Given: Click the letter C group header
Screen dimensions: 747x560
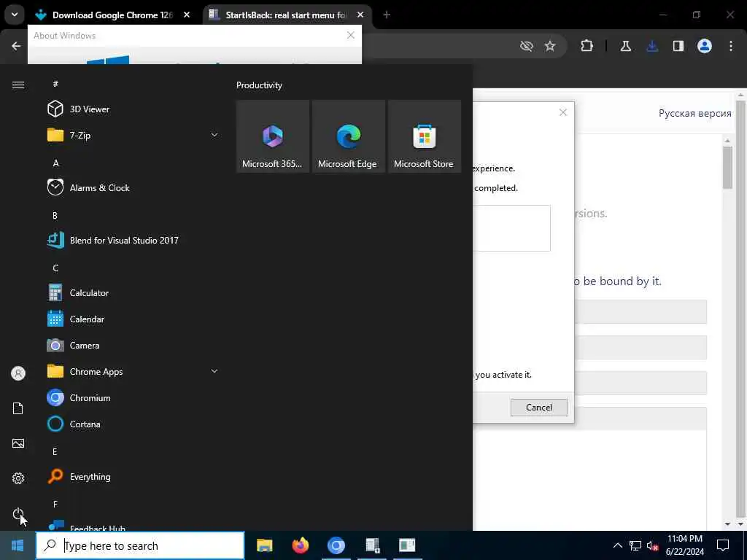Looking at the screenshot, I should pos(55,268).
